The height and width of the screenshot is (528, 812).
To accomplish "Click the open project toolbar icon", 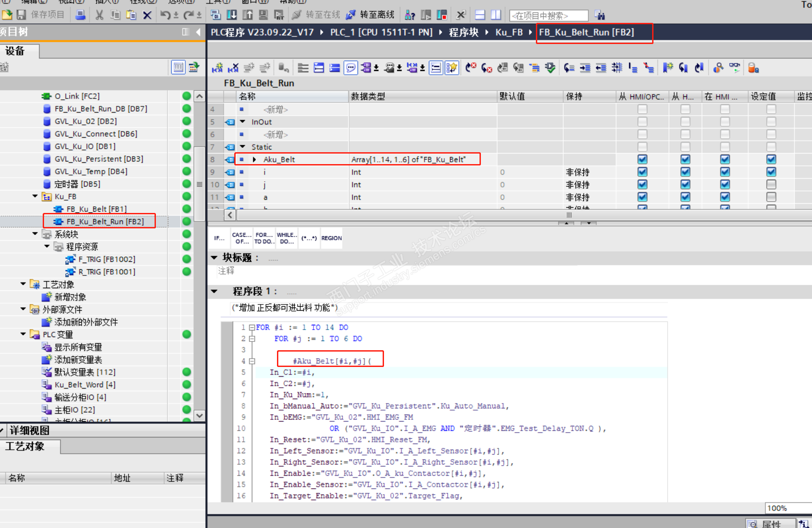I will tap(7, 15).
